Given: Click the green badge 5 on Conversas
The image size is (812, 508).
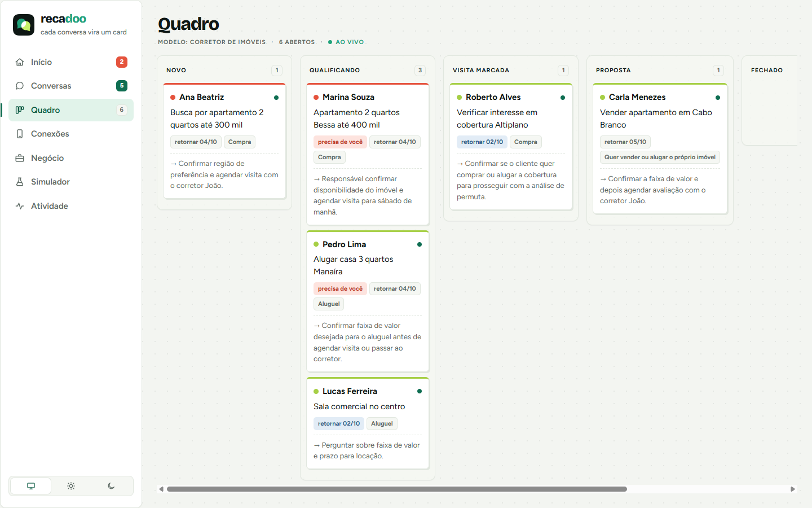Looking at the screenshot, I should pyautogui.click(x=122, y=86).
